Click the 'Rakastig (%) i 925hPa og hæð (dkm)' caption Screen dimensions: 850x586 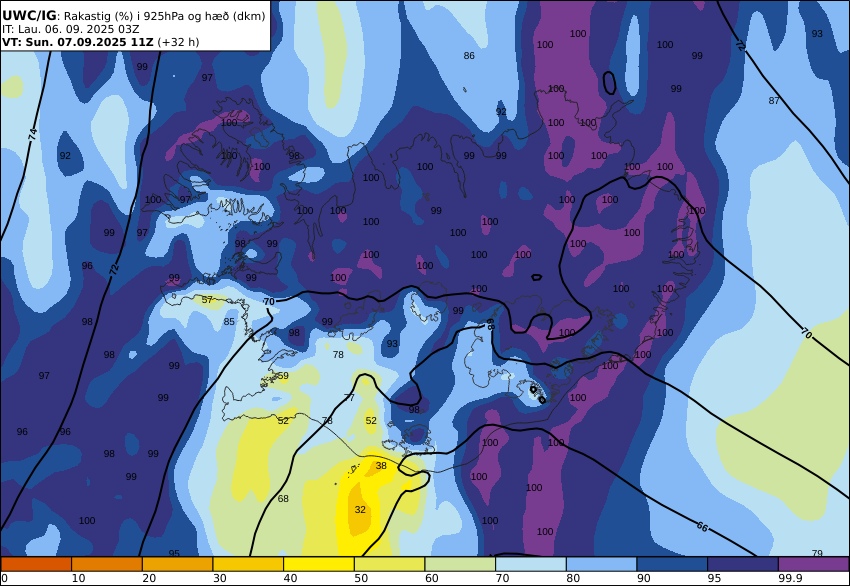(165, 16)
